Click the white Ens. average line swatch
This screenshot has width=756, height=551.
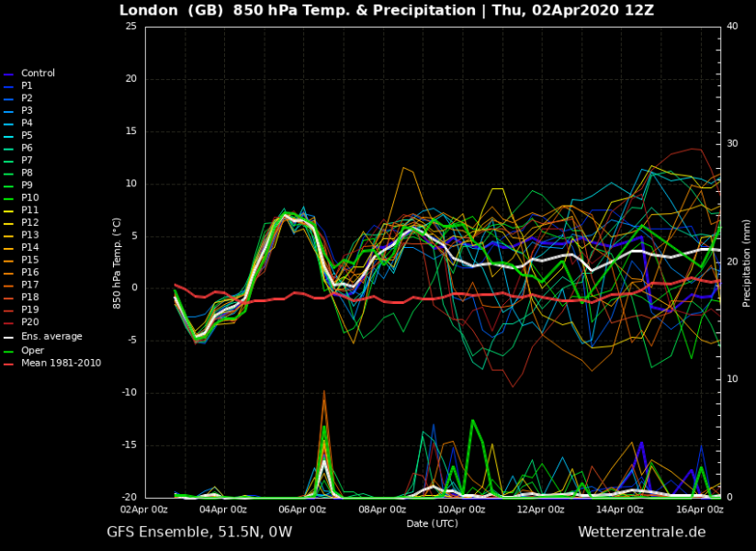[x=9, y=337]
